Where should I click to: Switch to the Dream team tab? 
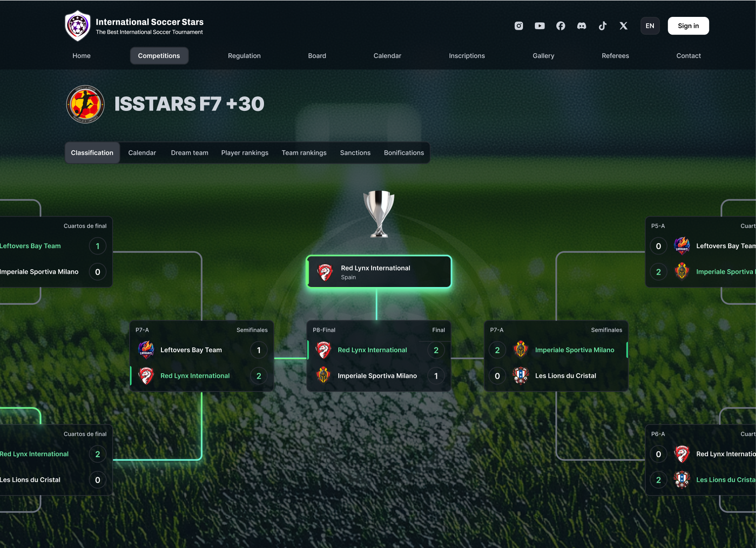190,153
